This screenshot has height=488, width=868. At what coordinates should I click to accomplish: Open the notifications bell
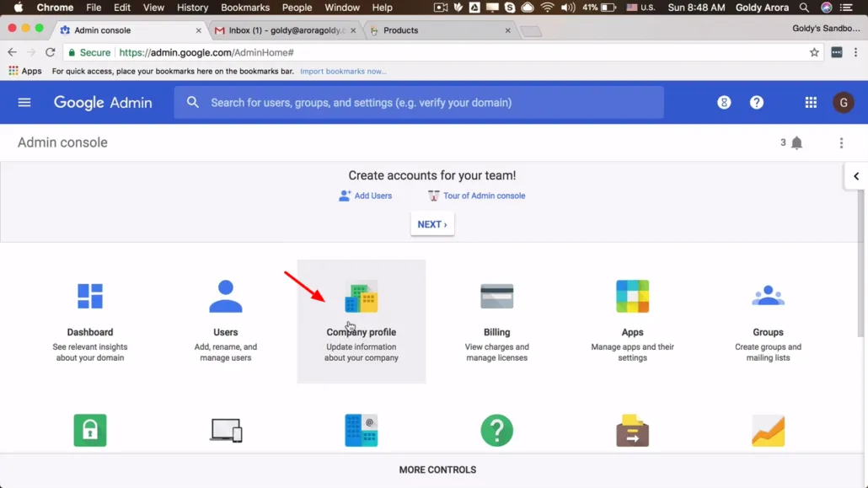pos(796,143)
